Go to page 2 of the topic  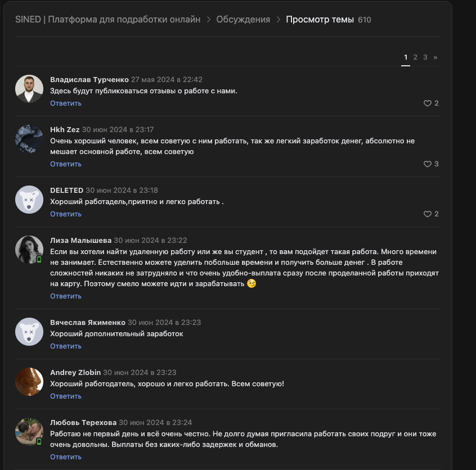point(415,57)
